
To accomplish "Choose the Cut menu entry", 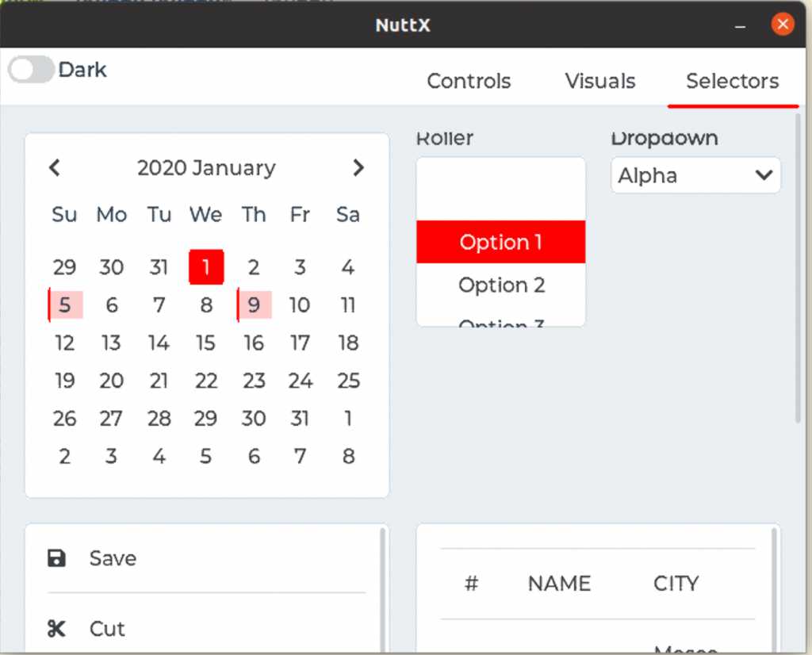I will 108,629.
